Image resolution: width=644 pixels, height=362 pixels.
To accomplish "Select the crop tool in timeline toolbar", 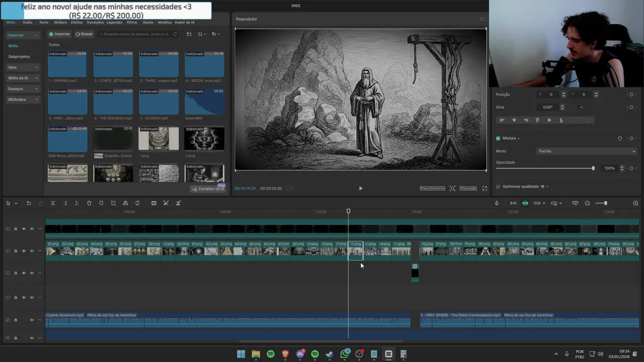I will [x=113, y=203].
